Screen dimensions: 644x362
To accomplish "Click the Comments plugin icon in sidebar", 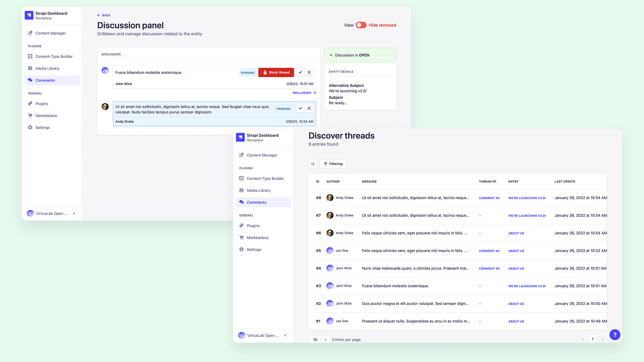I will pyautogui.click(x=30, y=80).
